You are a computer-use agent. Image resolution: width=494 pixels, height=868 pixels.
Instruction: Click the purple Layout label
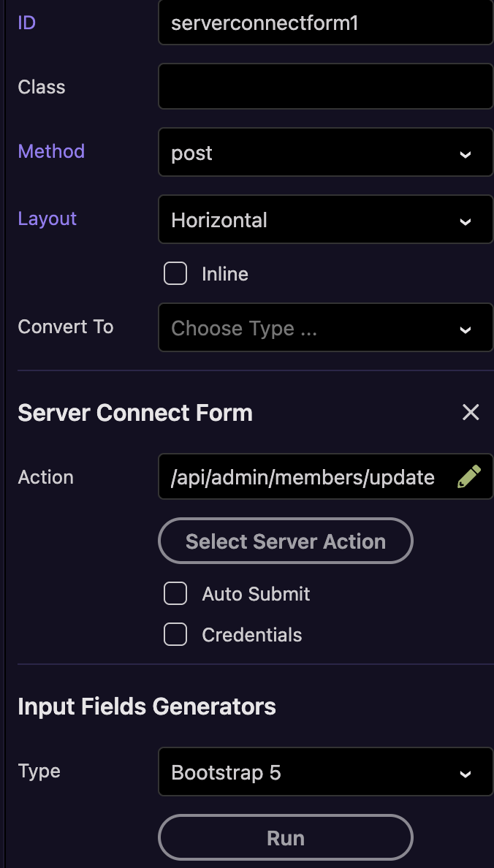[47, 218]
